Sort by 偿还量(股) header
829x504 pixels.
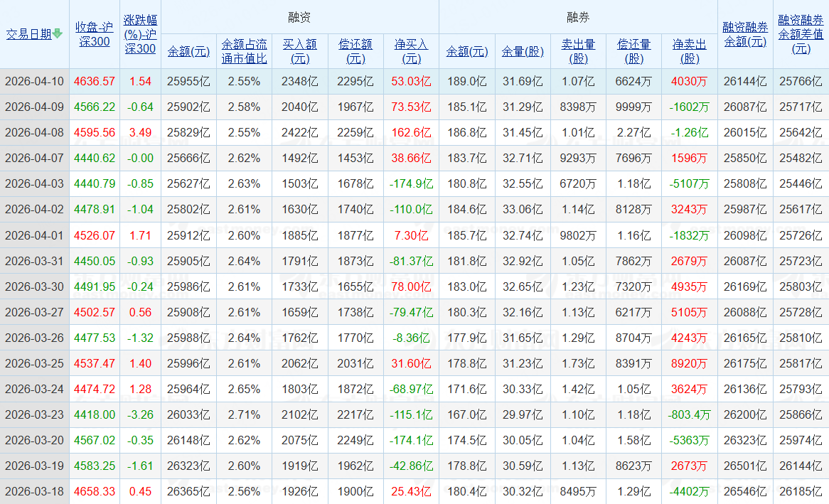pyautogui.click(x=634, y=51)
